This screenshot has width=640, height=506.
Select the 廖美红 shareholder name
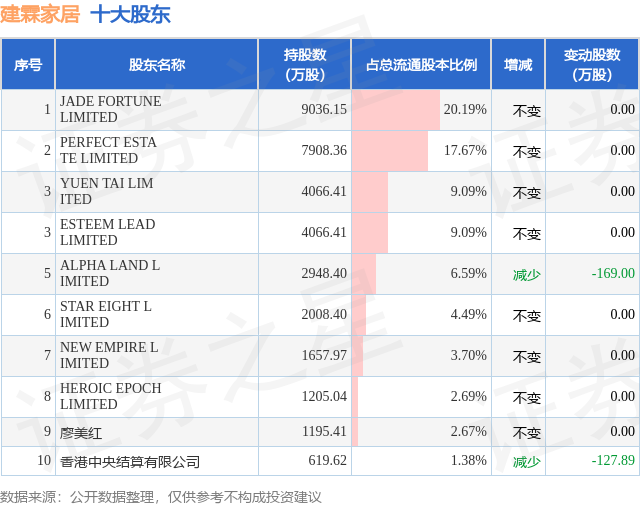[x=81, y=433]
